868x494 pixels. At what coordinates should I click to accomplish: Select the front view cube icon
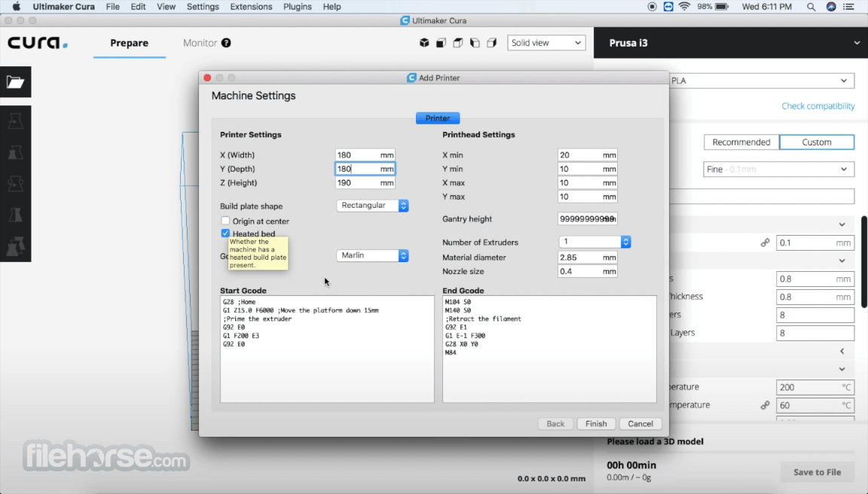tap(442, 43)
